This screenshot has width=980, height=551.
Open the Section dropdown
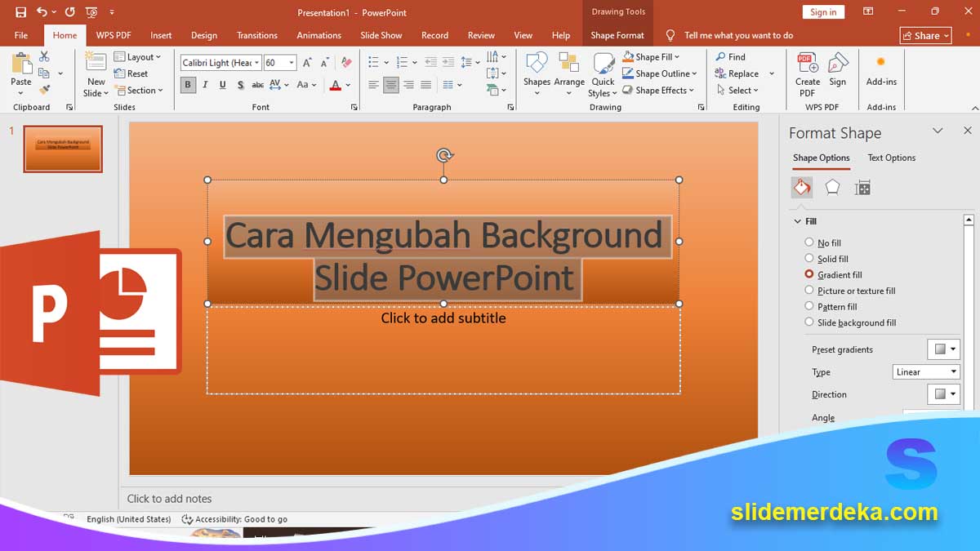[139, 91]
